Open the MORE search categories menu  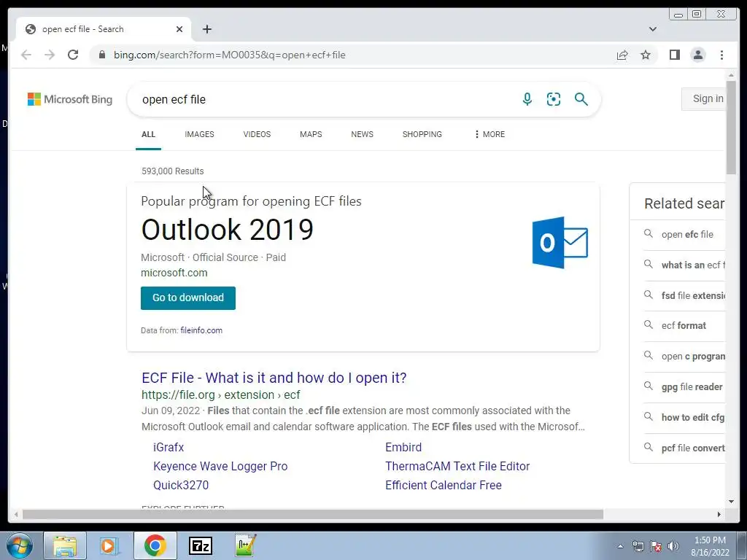[489, 134]
